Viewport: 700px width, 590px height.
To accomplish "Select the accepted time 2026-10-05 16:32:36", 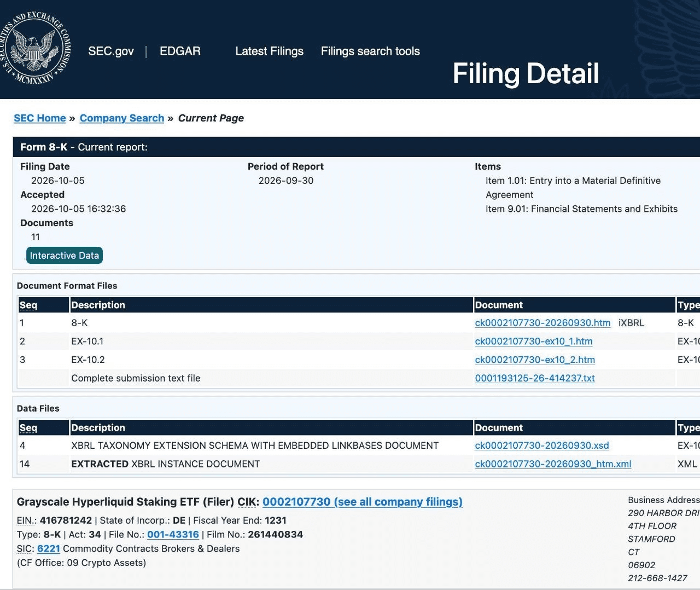I will coord(79,209).
